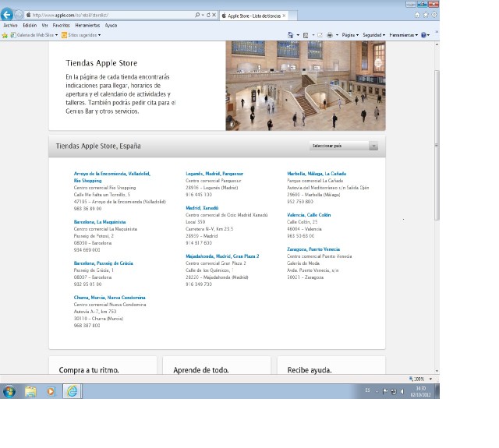The width and height of the screenshot is (499, 448).
Task: Expand the command bar overflow chevron
Action: tap(437, 32)
